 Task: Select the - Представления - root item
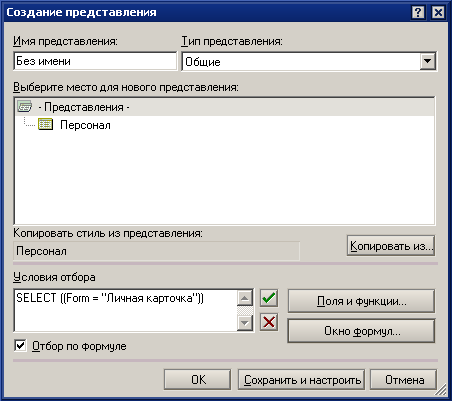(x=84, y=107)
